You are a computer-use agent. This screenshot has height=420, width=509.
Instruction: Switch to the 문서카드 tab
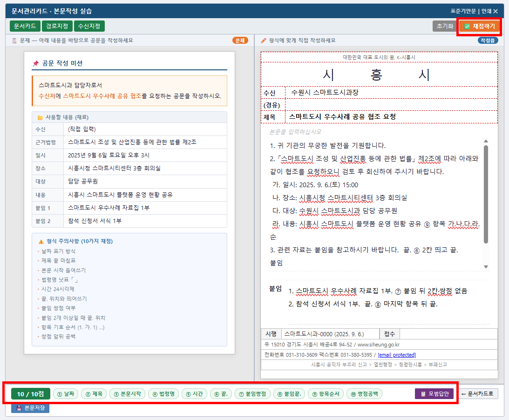point(25,27)
